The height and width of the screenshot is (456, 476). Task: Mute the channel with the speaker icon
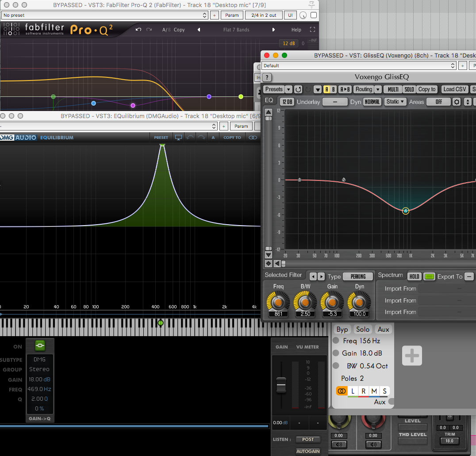pos(339,444)
